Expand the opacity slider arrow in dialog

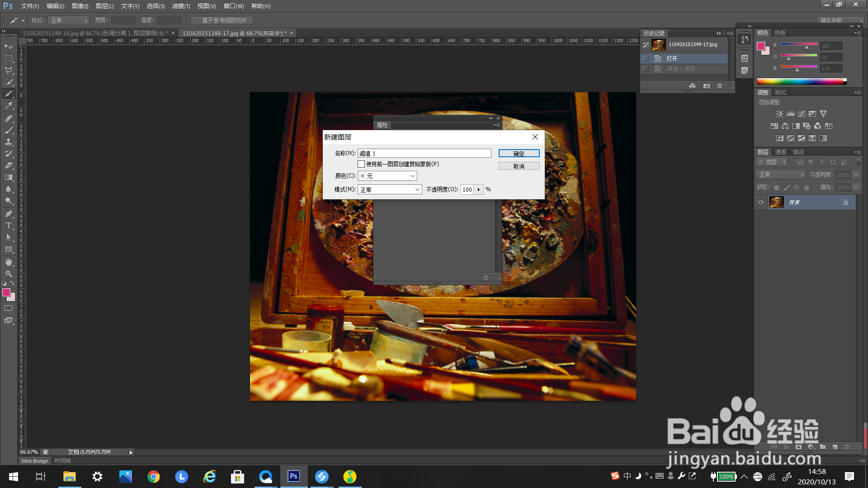478,190
